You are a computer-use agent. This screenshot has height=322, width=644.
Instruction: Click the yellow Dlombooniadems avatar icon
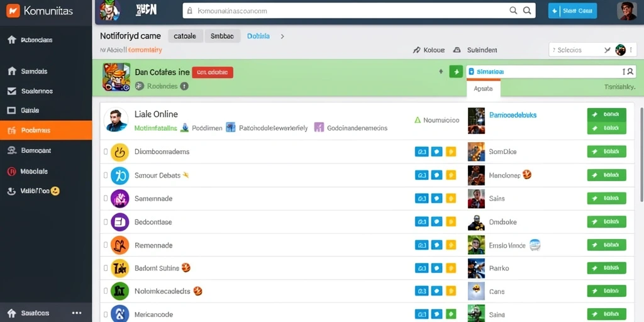point(119,152)
